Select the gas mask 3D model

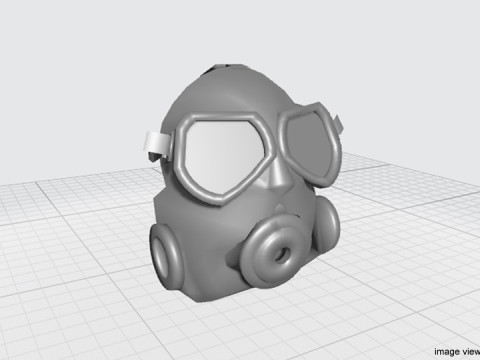click(244, 183)
